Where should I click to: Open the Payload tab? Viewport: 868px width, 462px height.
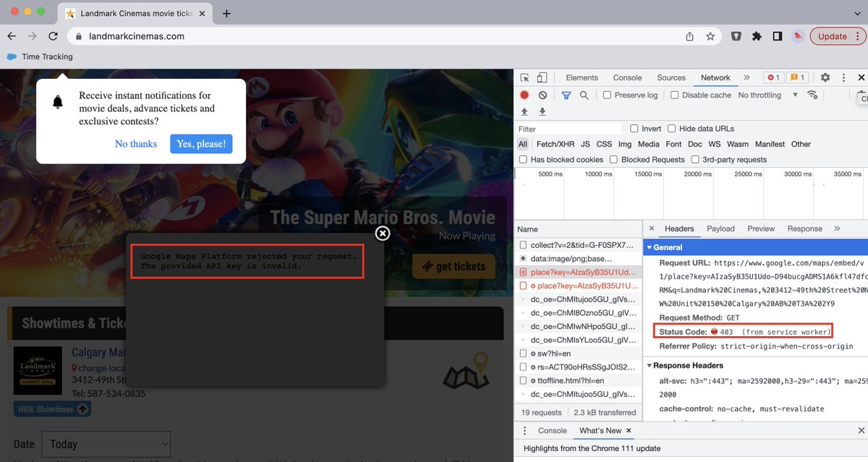(720, 228)
